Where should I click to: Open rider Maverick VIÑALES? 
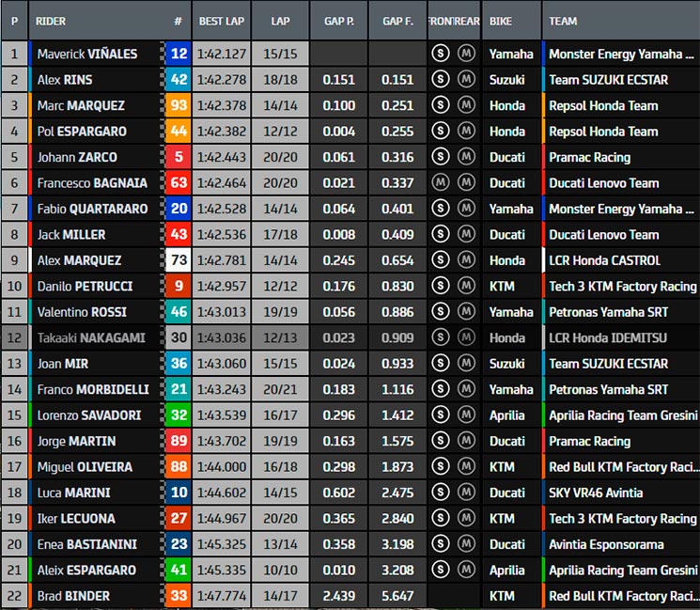point(87,54)
